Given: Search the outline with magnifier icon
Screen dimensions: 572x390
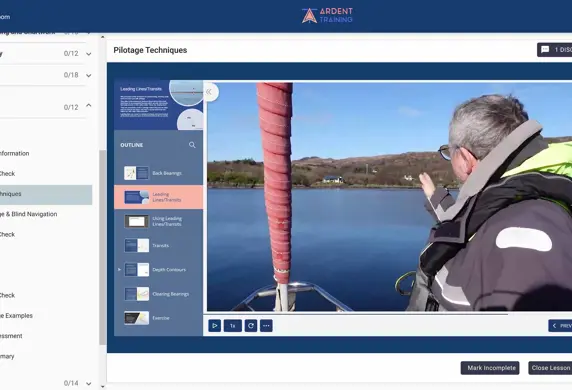Looking at the screenshot, I should (192, 145).
